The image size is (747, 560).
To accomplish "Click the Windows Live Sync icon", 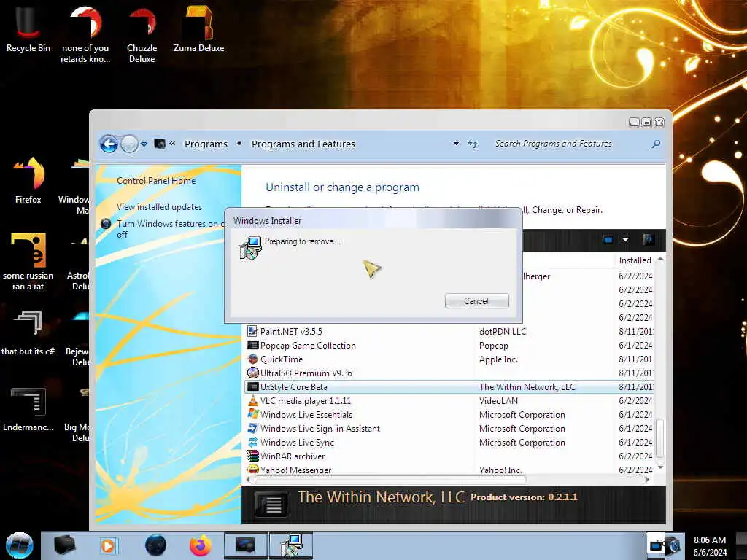I will tap(252, 442).
